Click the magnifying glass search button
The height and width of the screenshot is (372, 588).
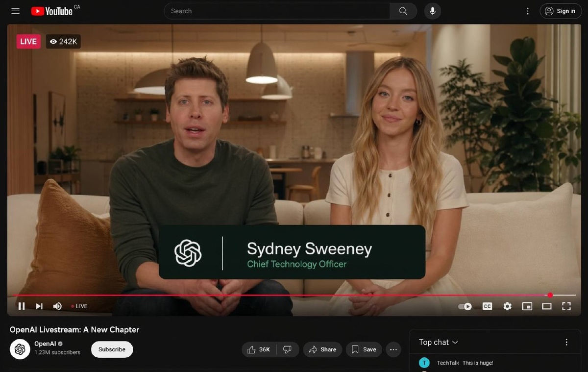point(403,11)
